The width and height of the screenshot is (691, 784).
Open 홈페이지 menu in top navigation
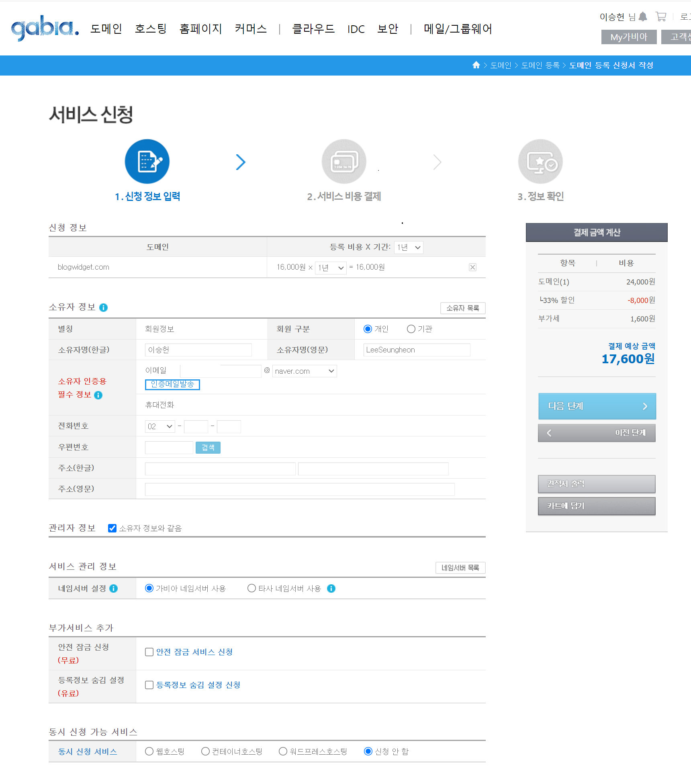(200, 29)
